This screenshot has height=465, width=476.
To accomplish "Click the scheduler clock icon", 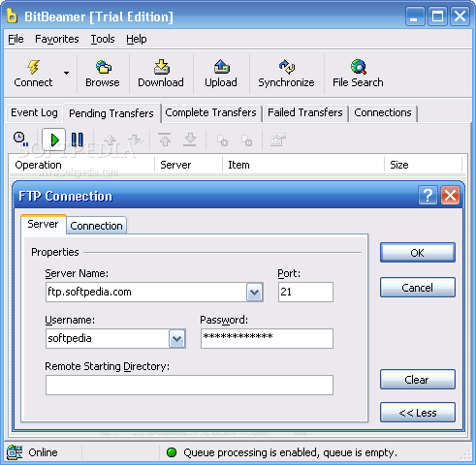I will point(20,139).
